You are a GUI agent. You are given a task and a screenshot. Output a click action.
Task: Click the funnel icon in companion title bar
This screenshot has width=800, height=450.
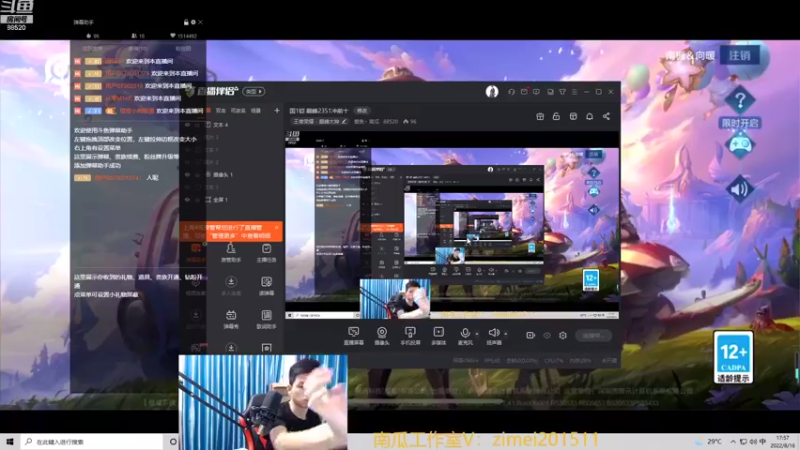[562, 92]
